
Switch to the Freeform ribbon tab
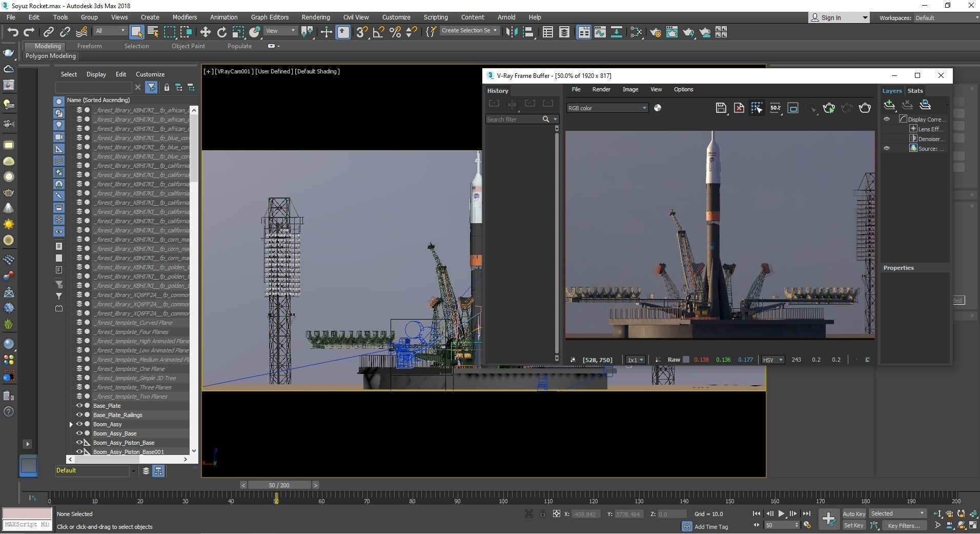pos(90,46)
